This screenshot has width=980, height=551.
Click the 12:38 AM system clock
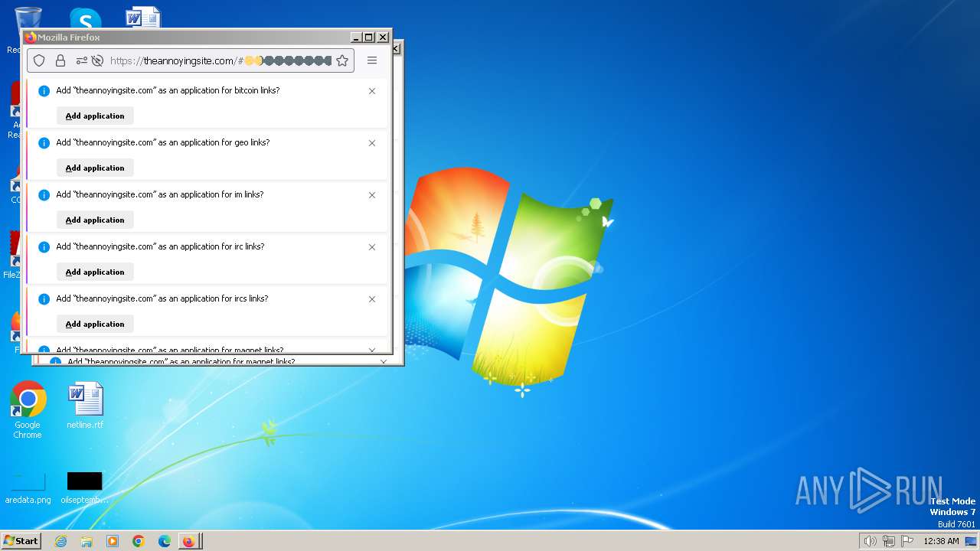[x=941, y=541]
